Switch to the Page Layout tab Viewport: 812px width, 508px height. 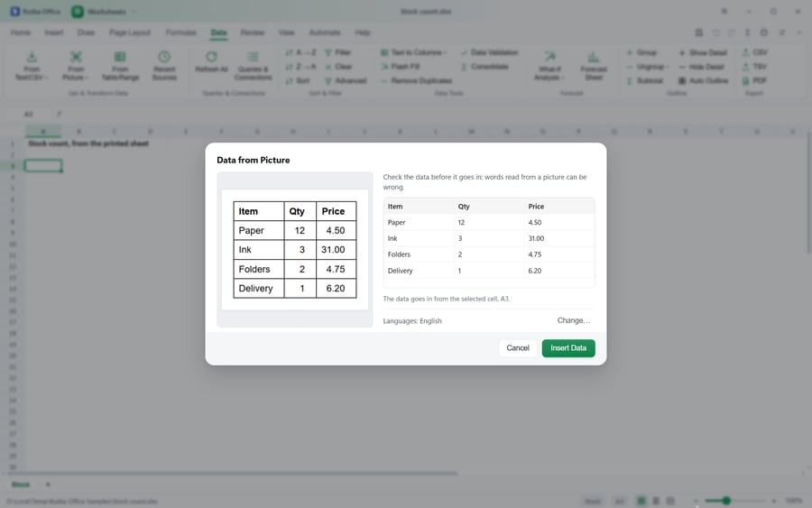point(129,32)
